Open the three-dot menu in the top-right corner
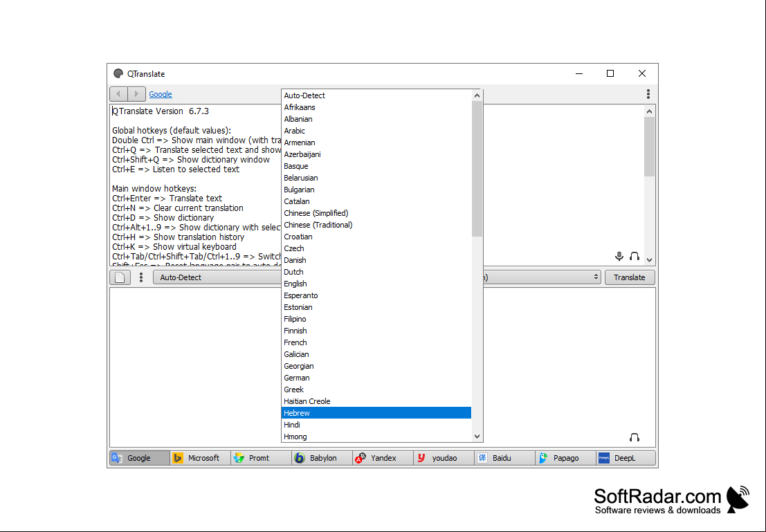 (648, 94)
